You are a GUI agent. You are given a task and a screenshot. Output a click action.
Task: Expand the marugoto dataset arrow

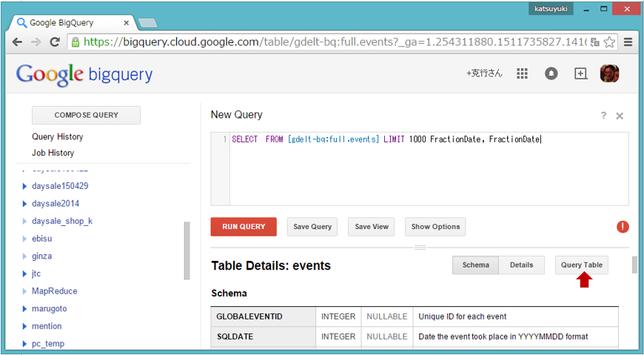(x=24, y=309)
